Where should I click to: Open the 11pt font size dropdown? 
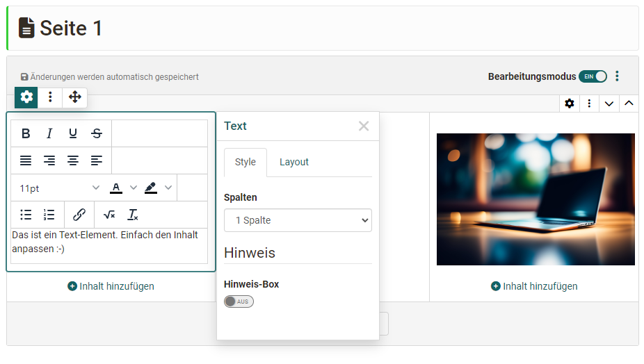pos(59,188)
